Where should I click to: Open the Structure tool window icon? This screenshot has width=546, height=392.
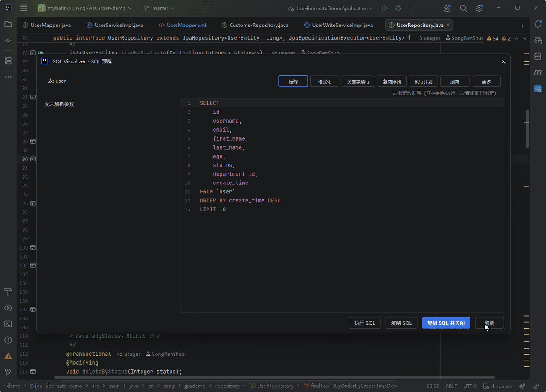tap(8, 61)
